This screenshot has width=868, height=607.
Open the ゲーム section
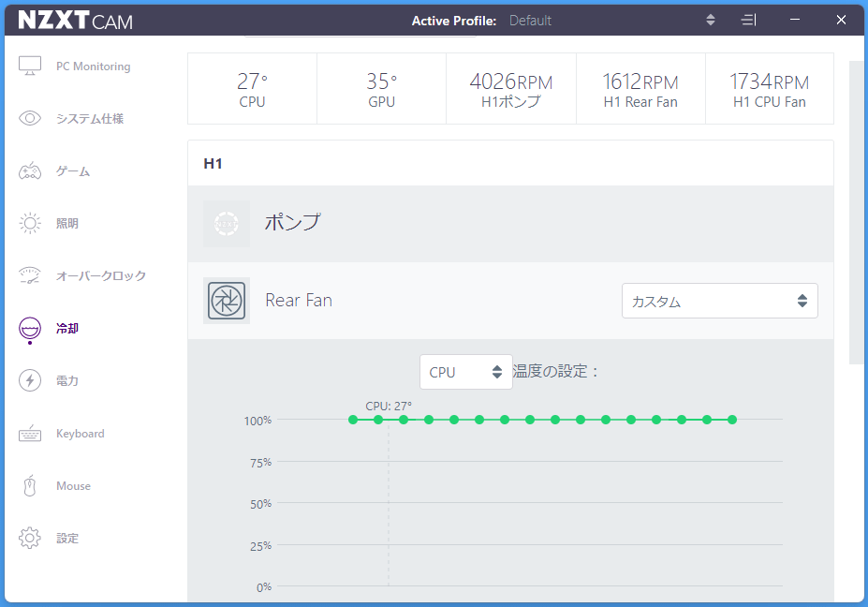72,171
